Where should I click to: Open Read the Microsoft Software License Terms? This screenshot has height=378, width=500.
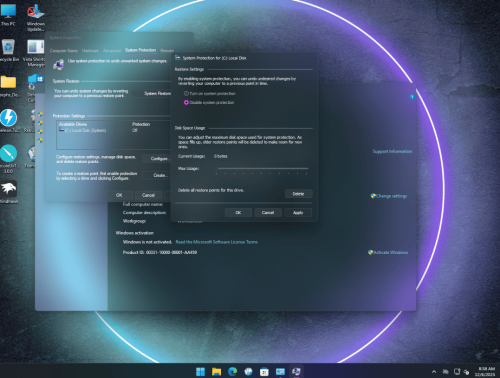tap(217, 242)
